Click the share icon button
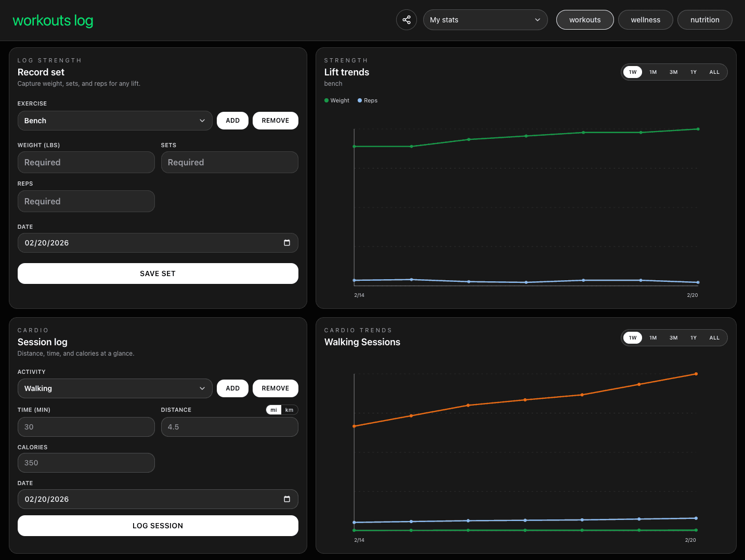Viewport: 745px width, 560px height. pyautogui.click(x=407, y=20)
